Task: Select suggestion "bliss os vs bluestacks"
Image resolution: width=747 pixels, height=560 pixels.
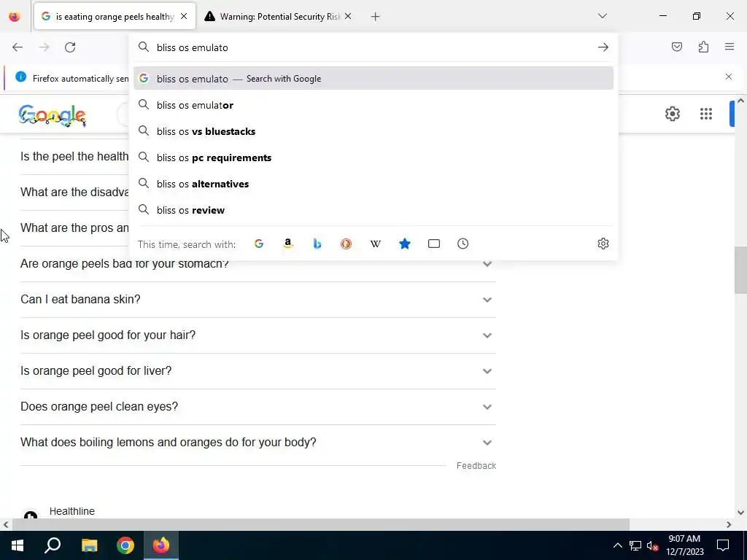Action: [x=373, y=131]
